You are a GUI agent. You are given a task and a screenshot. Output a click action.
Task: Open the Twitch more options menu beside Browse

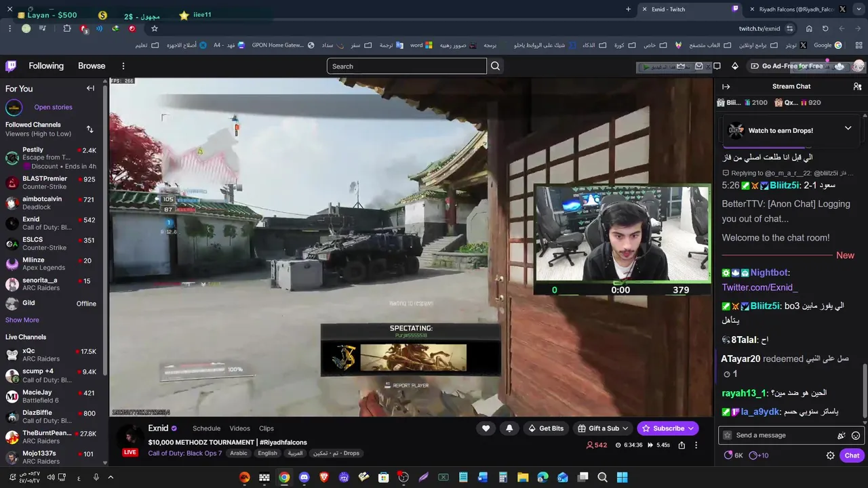(x=123, y=66)
